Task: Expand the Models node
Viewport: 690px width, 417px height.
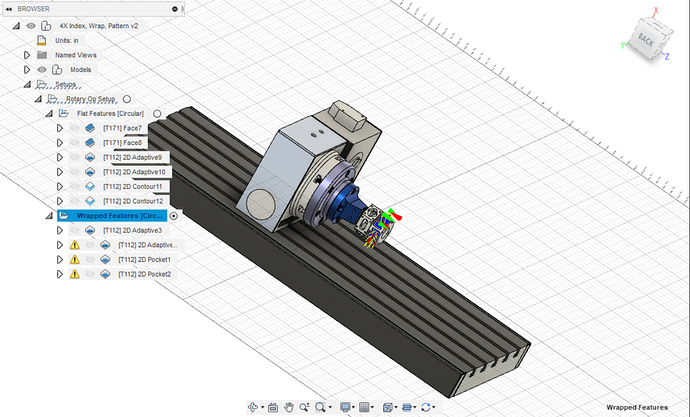Action: (x=27, y=70)
